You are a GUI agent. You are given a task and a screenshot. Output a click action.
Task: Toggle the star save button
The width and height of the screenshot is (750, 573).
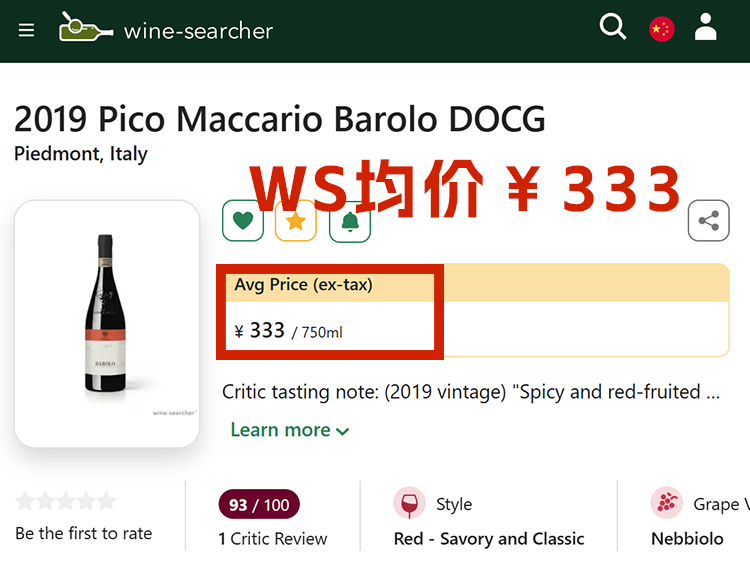pos(296,221)
